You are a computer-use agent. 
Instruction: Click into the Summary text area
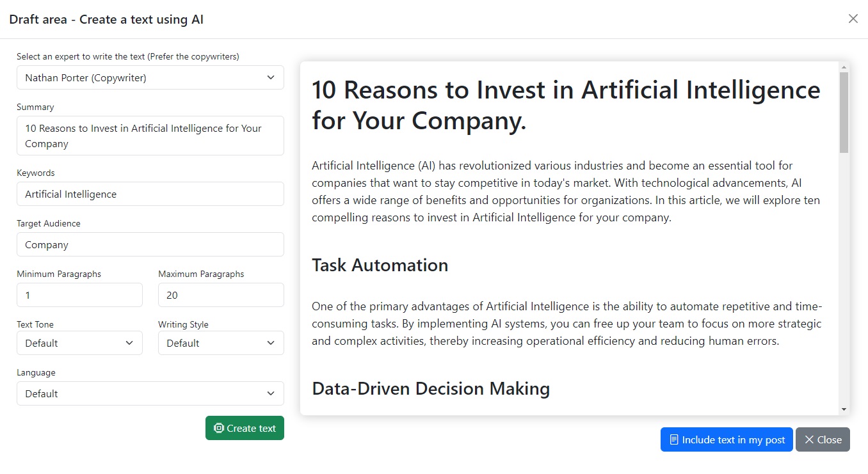coord(150,136)
